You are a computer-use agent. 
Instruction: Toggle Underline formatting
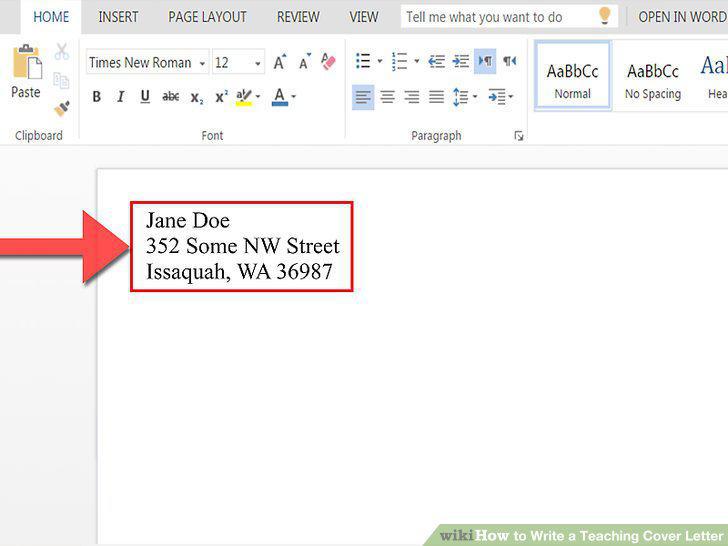tap(145, 97)
